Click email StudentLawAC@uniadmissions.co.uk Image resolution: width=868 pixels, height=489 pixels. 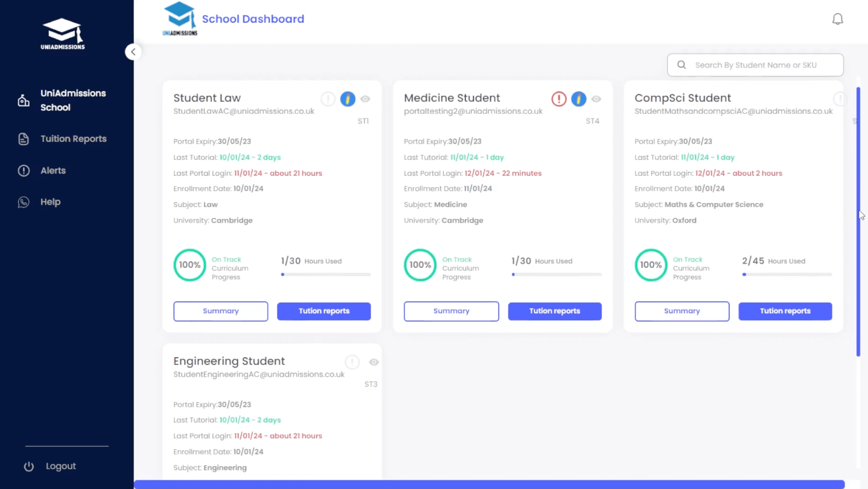[244, 111]
